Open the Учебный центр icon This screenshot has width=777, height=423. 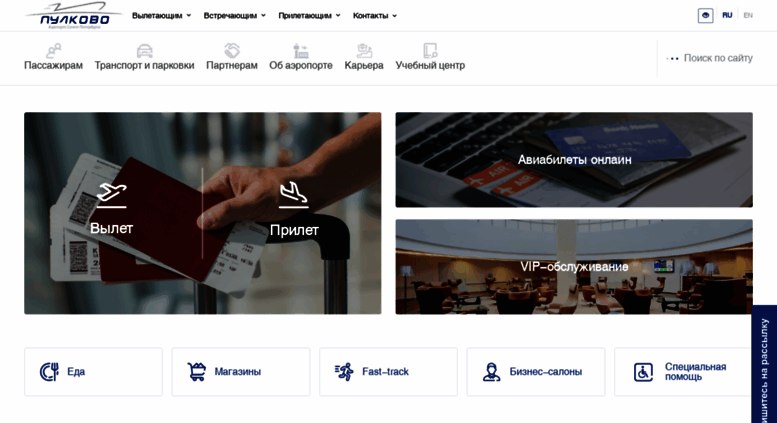[x=430, y=51]
